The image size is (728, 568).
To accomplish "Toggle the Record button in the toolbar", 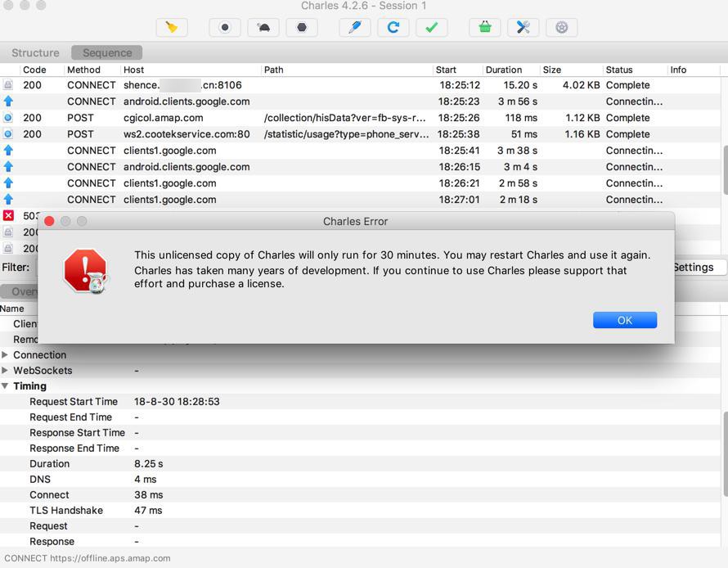I will coord(225,27).
